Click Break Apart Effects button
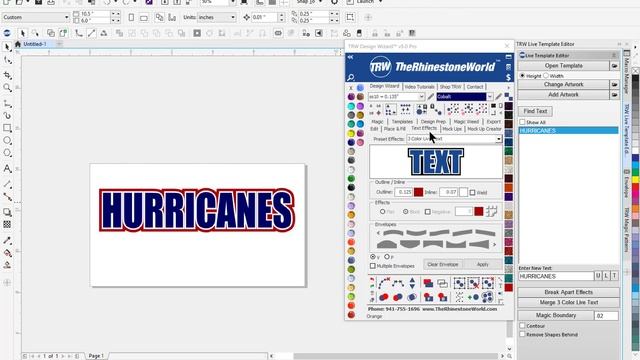 click(568, 292)
